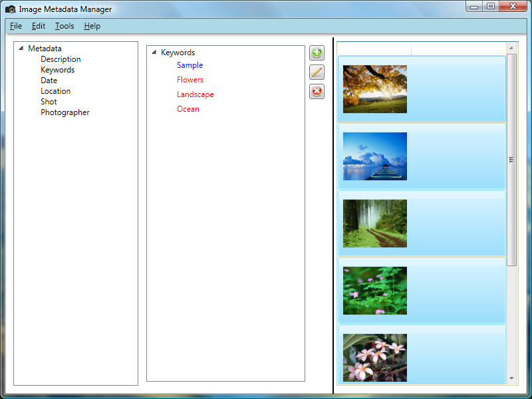This screenshot has width=532, height=399.
Task: Select the red Flowers keyword
Action: 190,80
